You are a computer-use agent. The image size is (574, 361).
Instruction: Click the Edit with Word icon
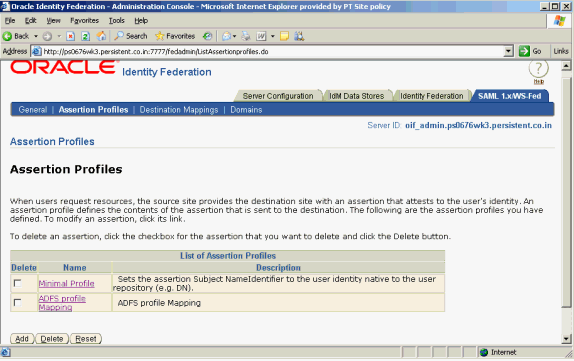(261, 36)
